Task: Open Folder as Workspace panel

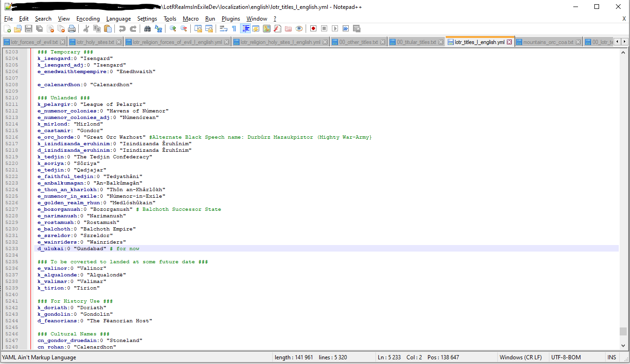Action: 288,29
